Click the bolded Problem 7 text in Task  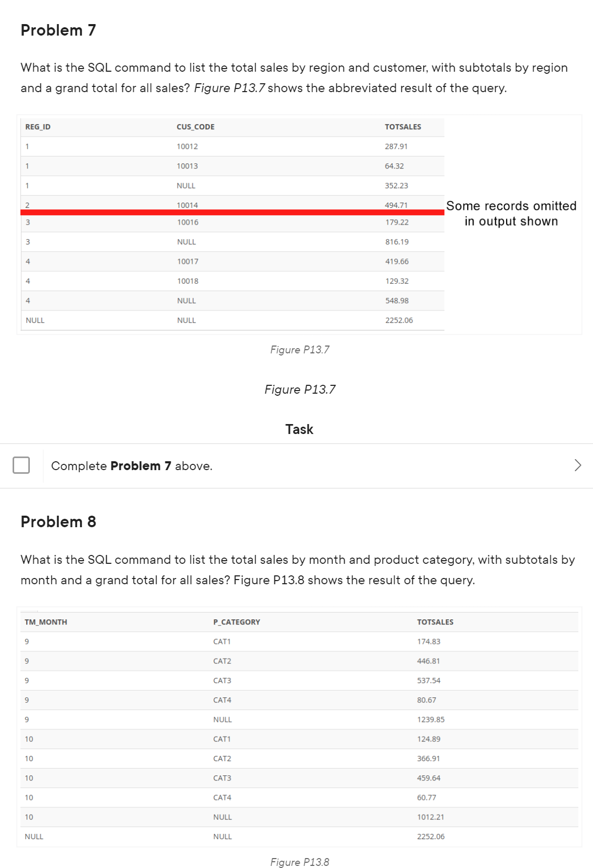141,465
